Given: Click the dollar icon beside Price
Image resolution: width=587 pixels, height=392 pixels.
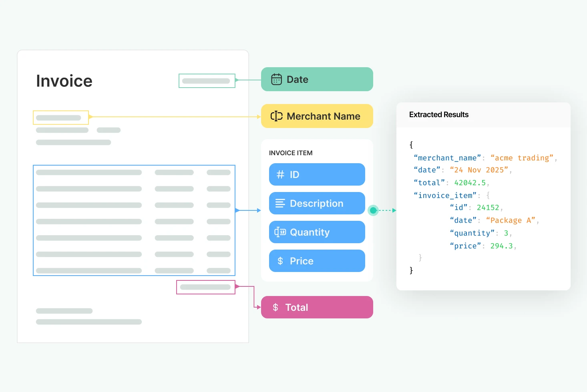Looking at the screenshot, I should click(280, 261).
